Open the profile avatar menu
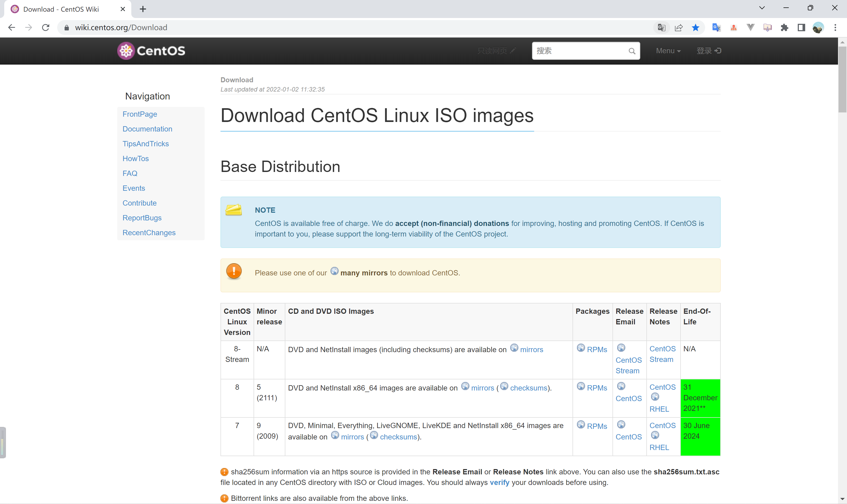 [x=818, y=28]
